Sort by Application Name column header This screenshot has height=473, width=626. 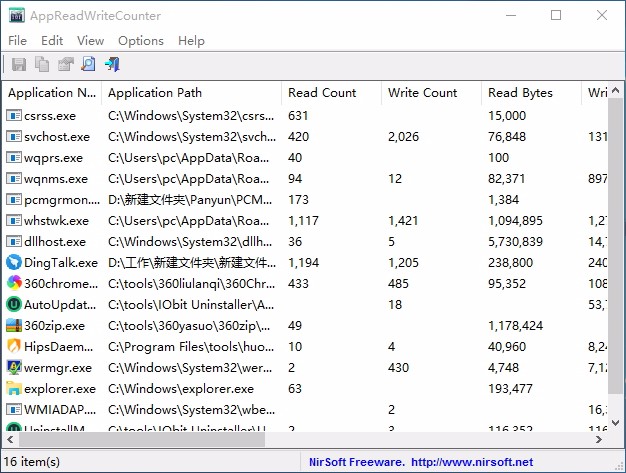[x=52, y=93]
